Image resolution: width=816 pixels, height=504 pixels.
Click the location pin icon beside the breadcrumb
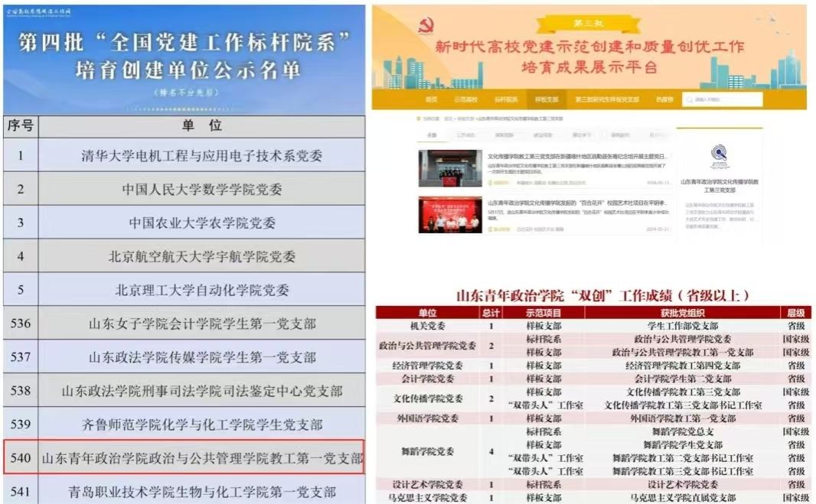(418, 119)
